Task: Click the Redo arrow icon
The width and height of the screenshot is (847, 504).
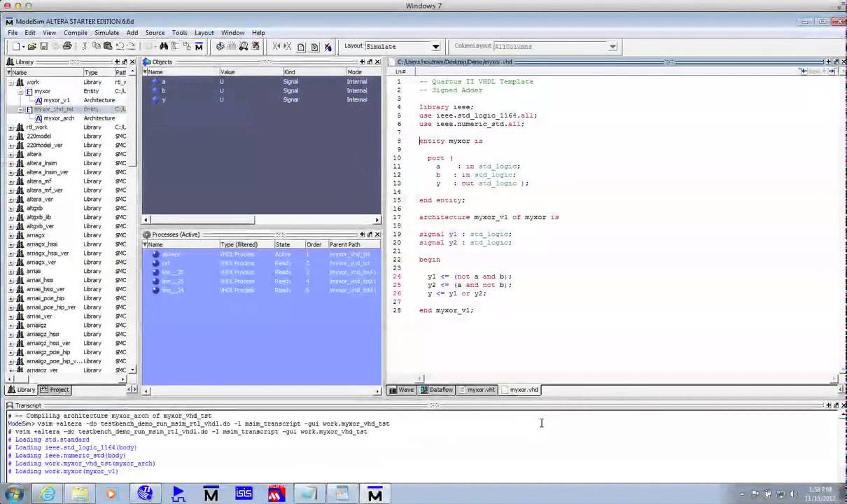Action: [131, 46]
